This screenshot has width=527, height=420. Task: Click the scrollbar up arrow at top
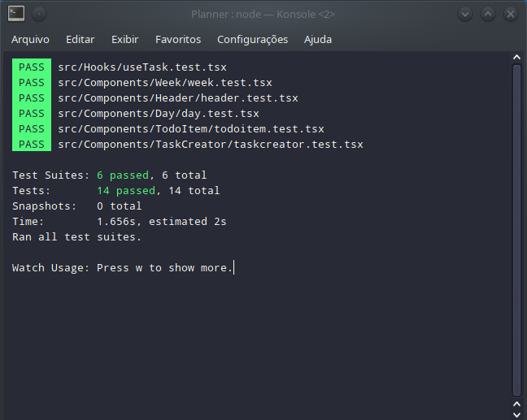517,58
